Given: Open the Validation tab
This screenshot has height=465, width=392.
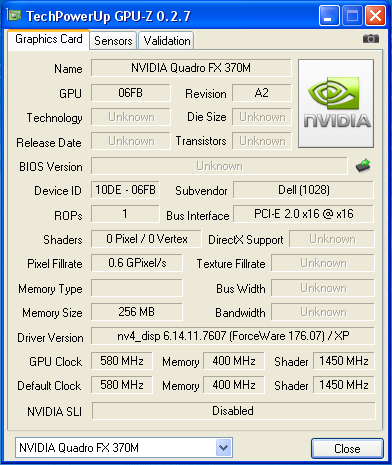Looking at the screenshot, I should [166, 41].
